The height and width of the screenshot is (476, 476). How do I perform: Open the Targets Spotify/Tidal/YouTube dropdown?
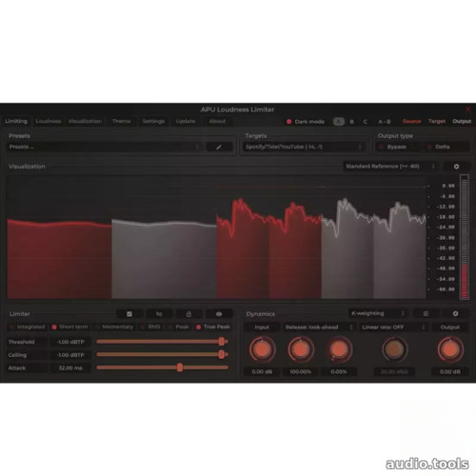pos(304,147)
